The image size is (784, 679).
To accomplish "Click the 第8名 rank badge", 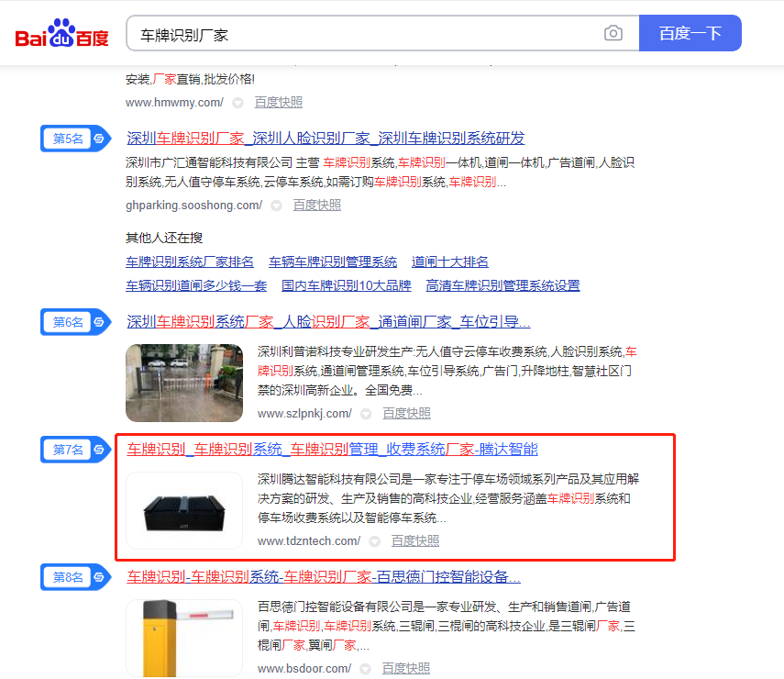I will coord(75,577).
